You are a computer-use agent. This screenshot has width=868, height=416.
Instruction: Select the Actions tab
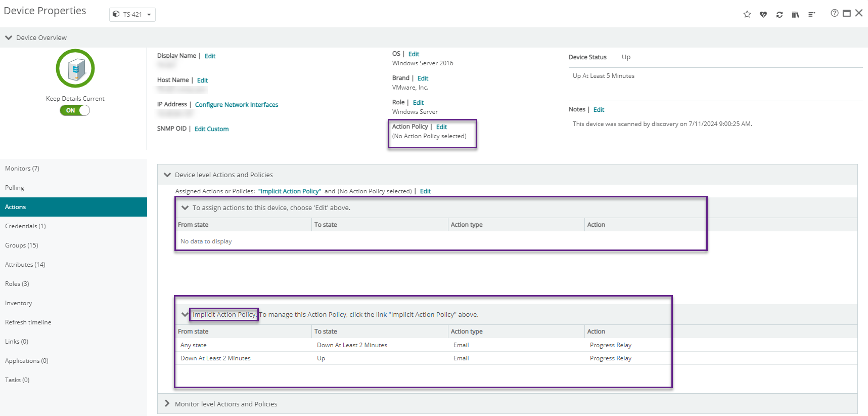pos(73,207)
